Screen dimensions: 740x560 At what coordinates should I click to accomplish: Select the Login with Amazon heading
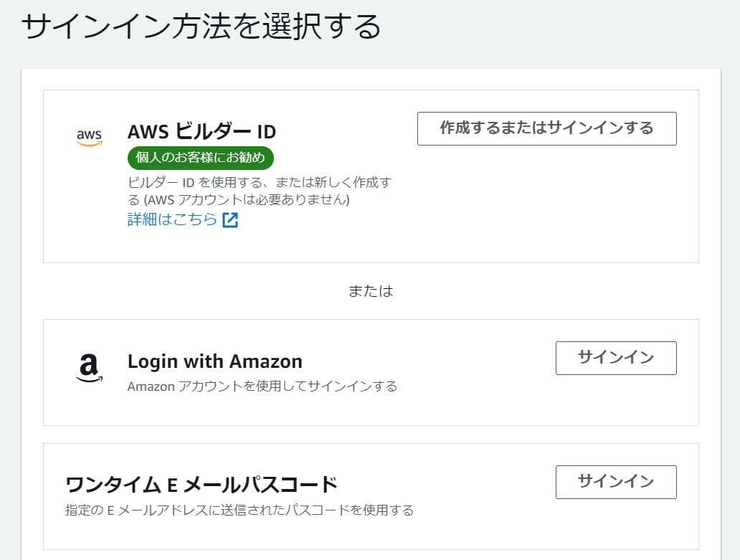pos(215,361)
